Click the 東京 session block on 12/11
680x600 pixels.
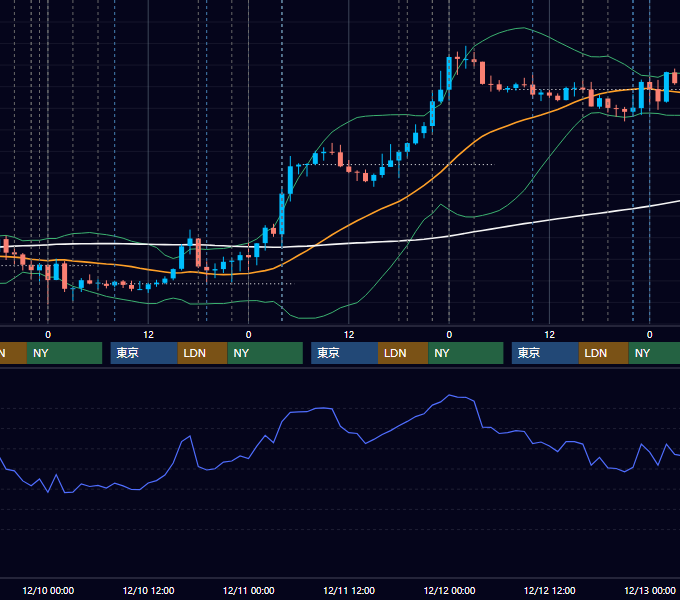(344, 353)
